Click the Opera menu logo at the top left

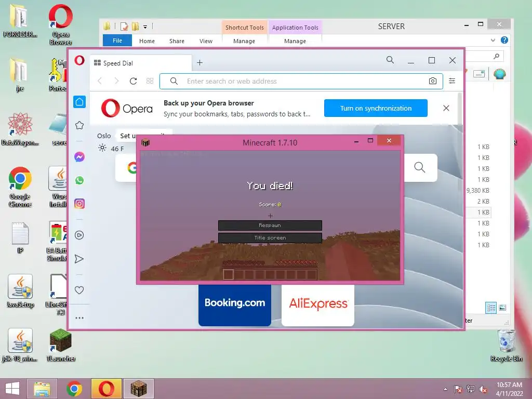tap(79, 60)
